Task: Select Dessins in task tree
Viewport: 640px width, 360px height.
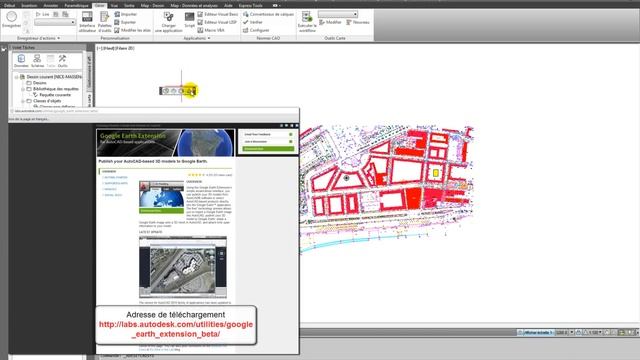Action: pos(40,83)
